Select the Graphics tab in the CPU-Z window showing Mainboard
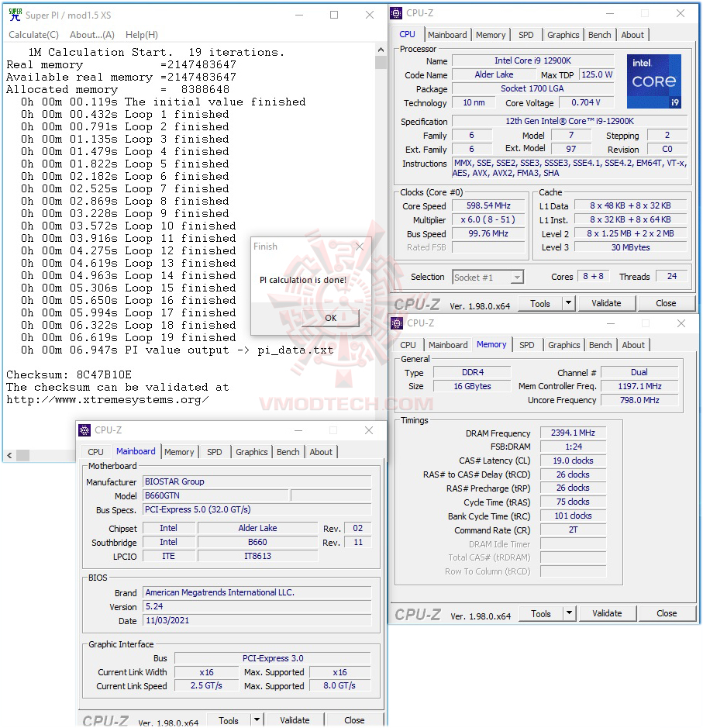 tap(251, 452)
